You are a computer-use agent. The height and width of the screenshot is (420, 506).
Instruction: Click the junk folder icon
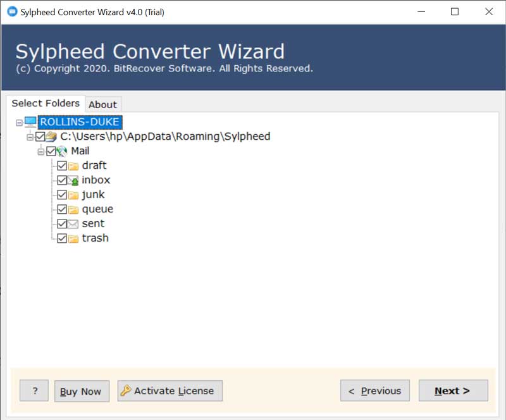(x=73, y=195)
